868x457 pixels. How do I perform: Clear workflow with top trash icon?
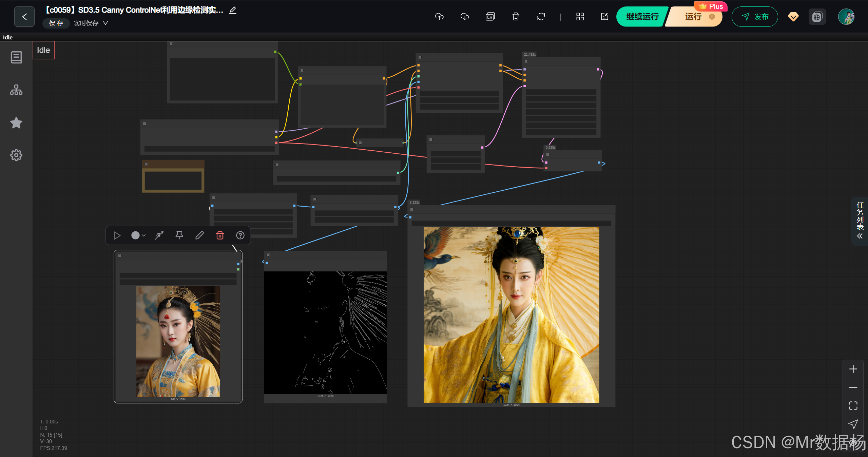point(516,17)
